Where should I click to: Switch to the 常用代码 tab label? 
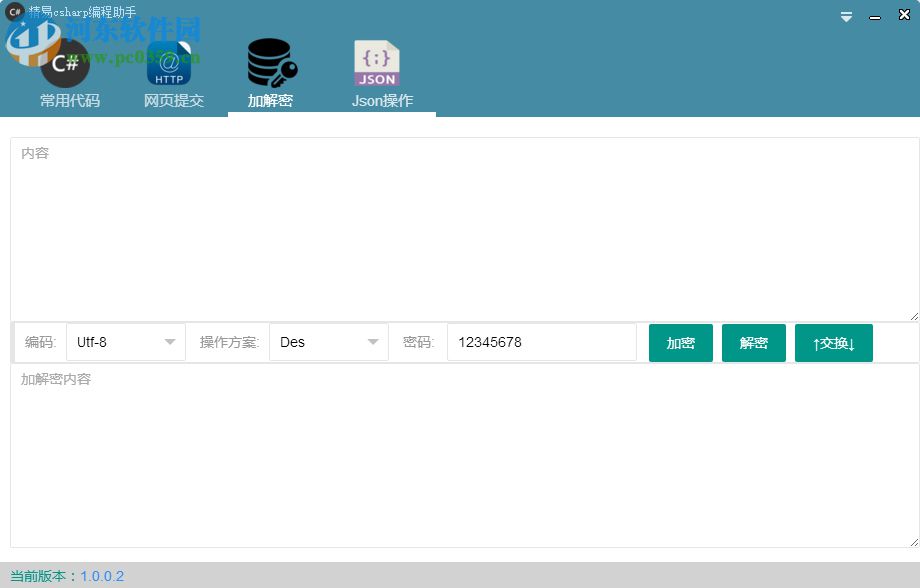point(70,101)
